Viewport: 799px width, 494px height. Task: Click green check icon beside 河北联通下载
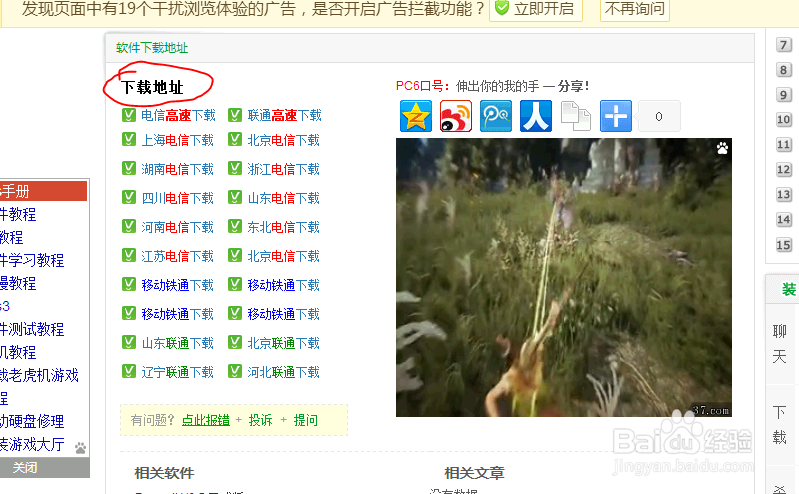[x=235, y=372]
